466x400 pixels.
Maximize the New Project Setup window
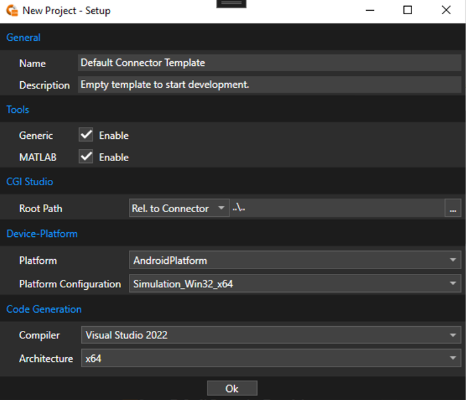407,10
